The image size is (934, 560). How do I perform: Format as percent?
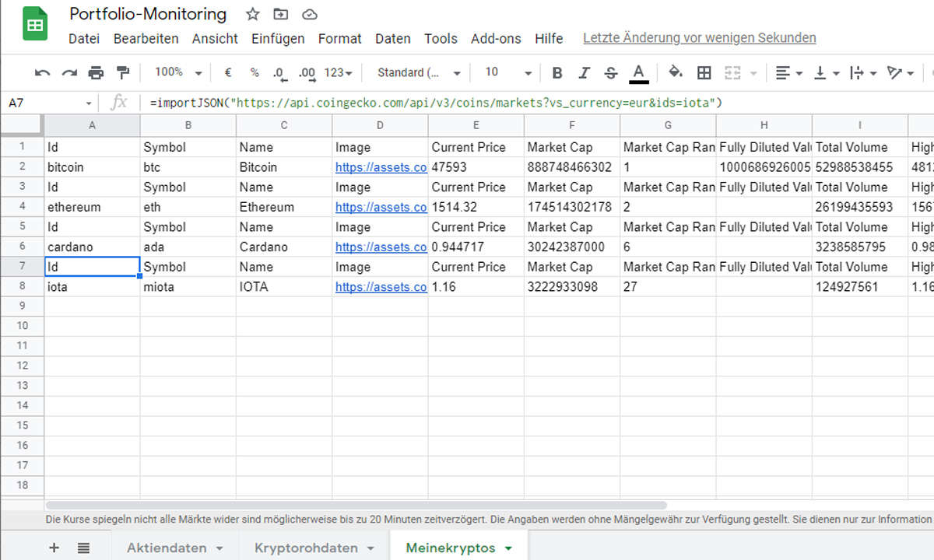255,72
